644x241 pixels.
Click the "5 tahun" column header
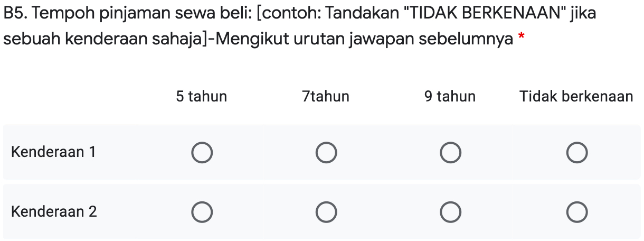201,97
